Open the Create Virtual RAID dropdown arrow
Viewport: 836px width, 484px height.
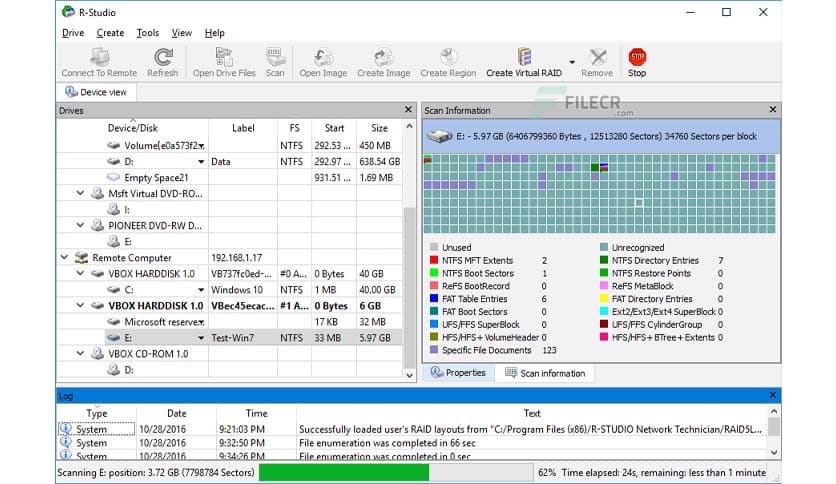[x=572, y=61]
